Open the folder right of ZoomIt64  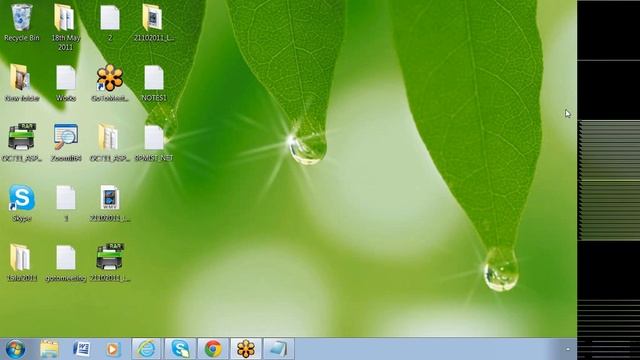pos(109,142)
